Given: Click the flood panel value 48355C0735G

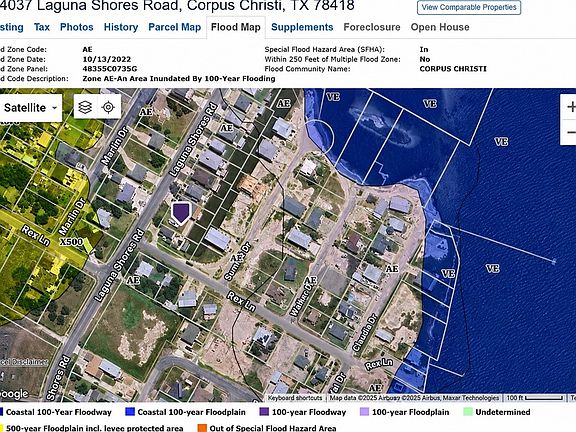Looking at the screenshot, I should 110,69.
